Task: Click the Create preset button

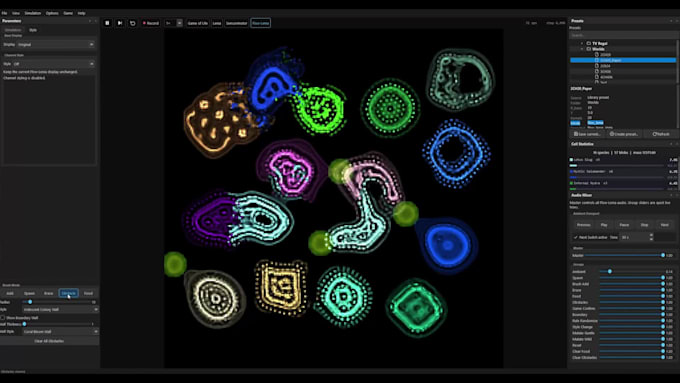Action: click(624, 134)
